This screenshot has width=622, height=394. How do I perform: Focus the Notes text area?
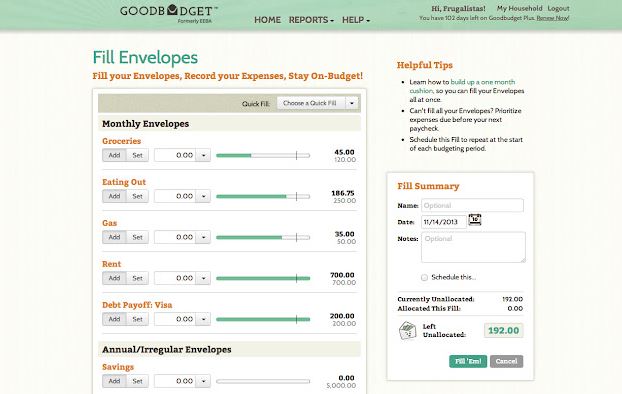click(473, 247)
